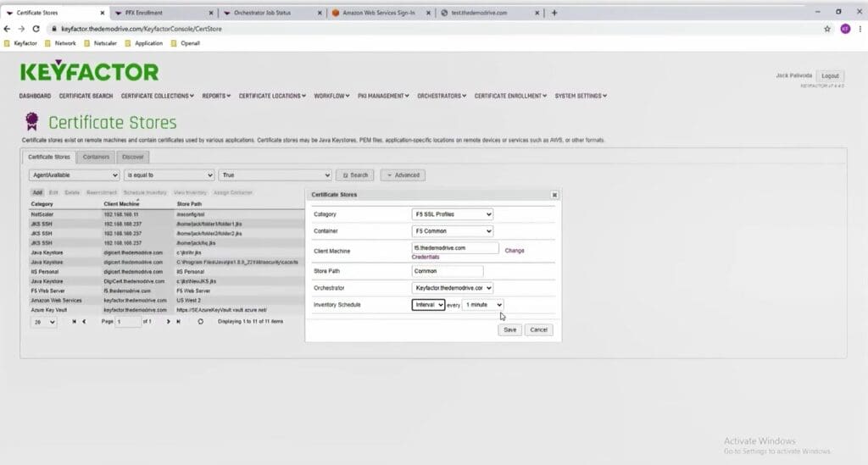The width and height of the screenshot is (868, 465).
Task: Switch to the Containers tab
Action: pyautogui.click(x=96, y=157)
